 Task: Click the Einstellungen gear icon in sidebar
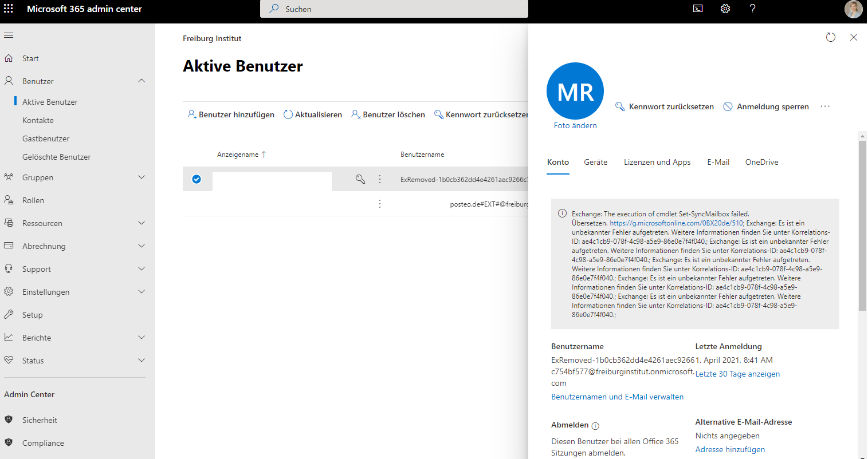[x=9, y=292]
